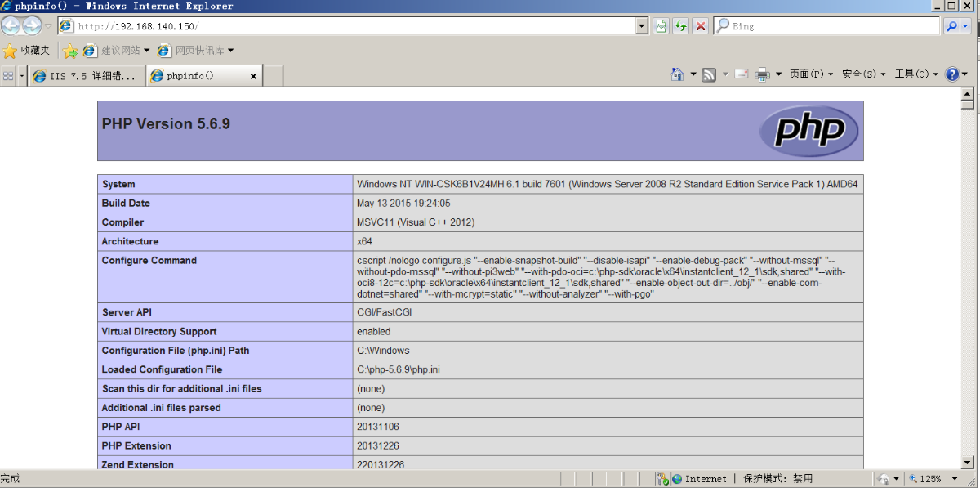This screenshot has width=980, height=488.
Task: Open the Read Mail icon
Action: point(740,74)
